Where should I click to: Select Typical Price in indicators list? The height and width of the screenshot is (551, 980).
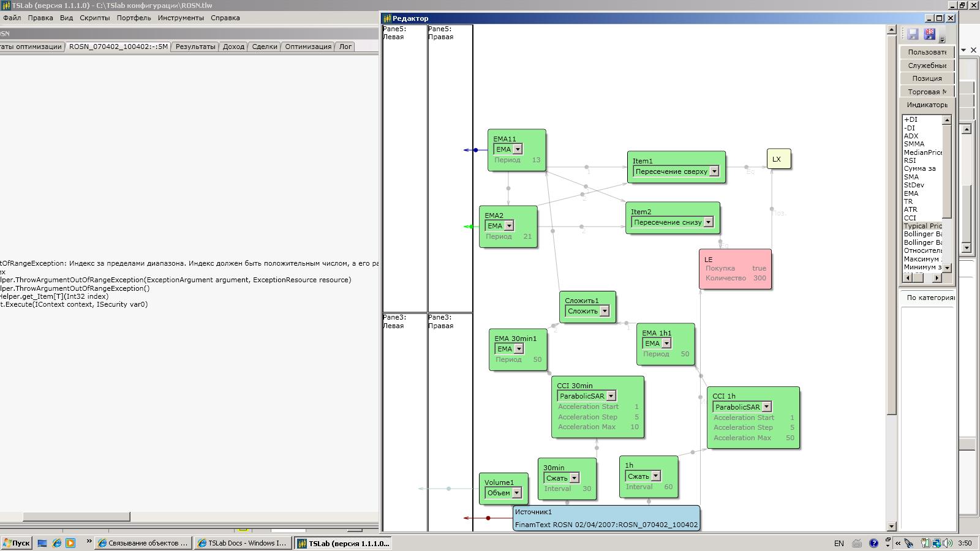(922, 226)
